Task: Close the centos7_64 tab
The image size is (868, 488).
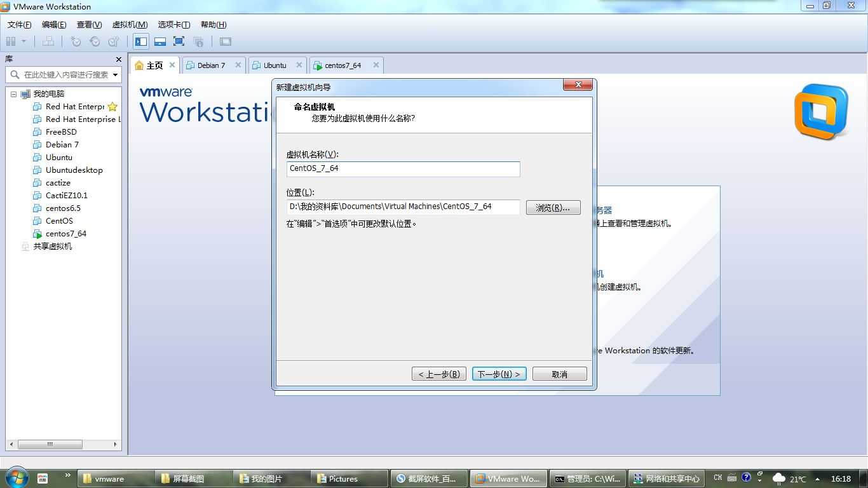Action: click(x=376, y=65)
